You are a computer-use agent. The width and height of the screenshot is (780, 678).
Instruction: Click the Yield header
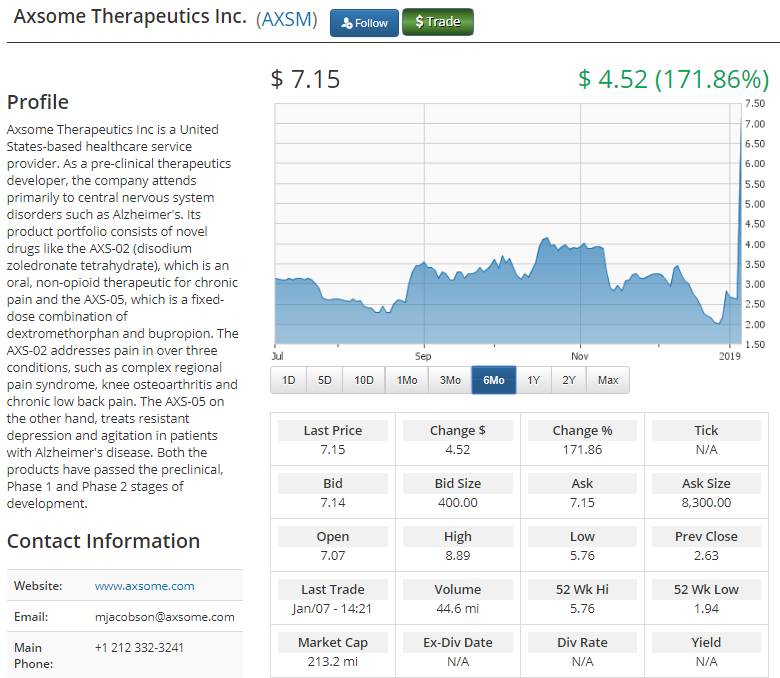tap(706, 642)
